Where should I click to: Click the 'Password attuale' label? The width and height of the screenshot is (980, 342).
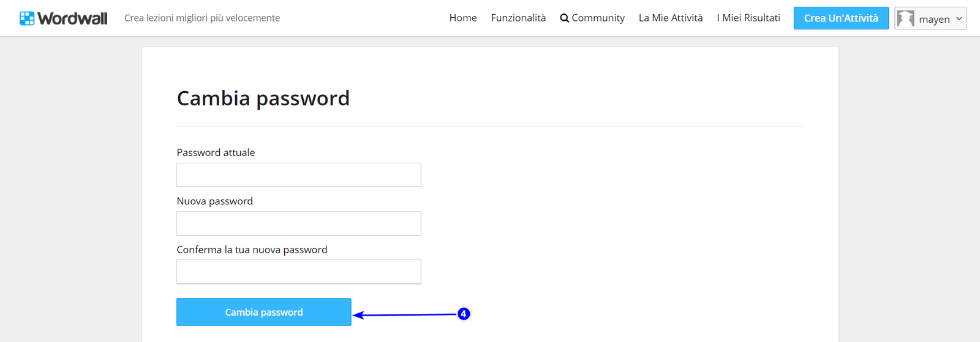click(x=216, y=152)
